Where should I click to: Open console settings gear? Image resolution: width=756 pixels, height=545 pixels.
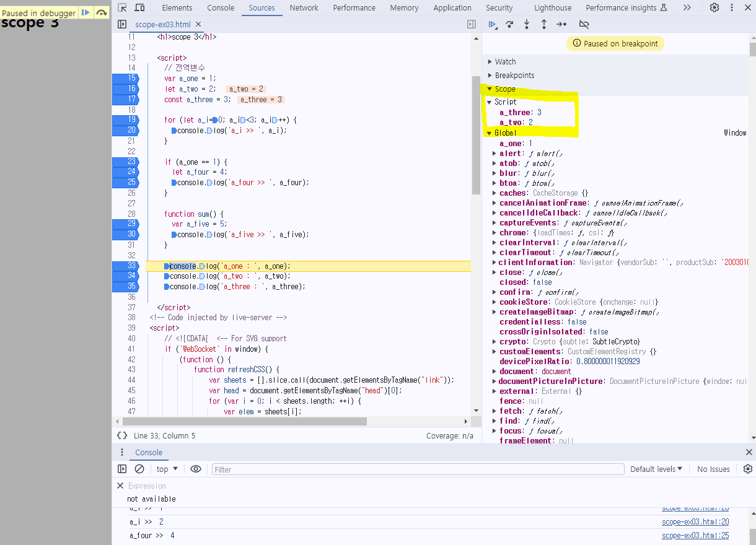[x=748, y=469]
